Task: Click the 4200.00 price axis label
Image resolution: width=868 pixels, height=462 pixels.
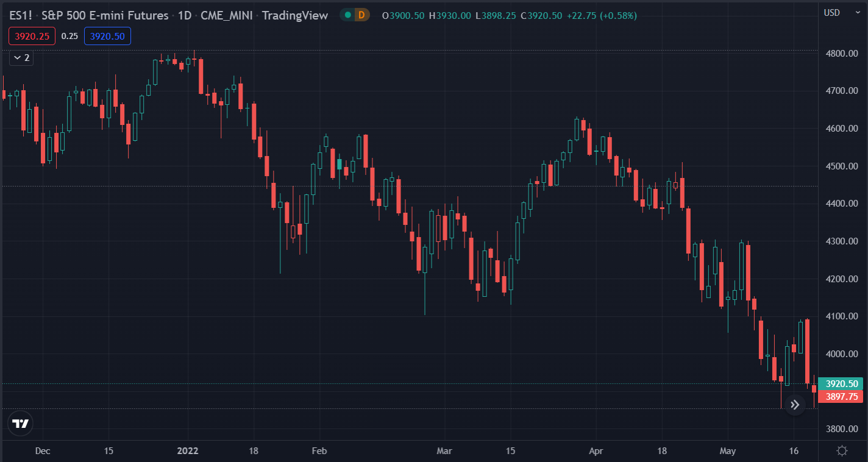Action: click(x=841, y=279)
